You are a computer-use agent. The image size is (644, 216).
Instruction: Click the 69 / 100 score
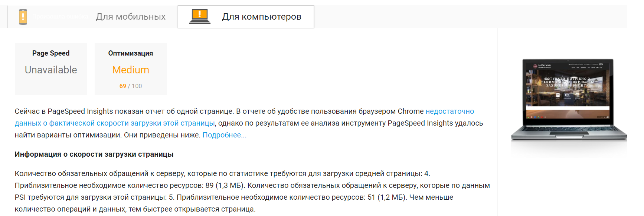131,86
